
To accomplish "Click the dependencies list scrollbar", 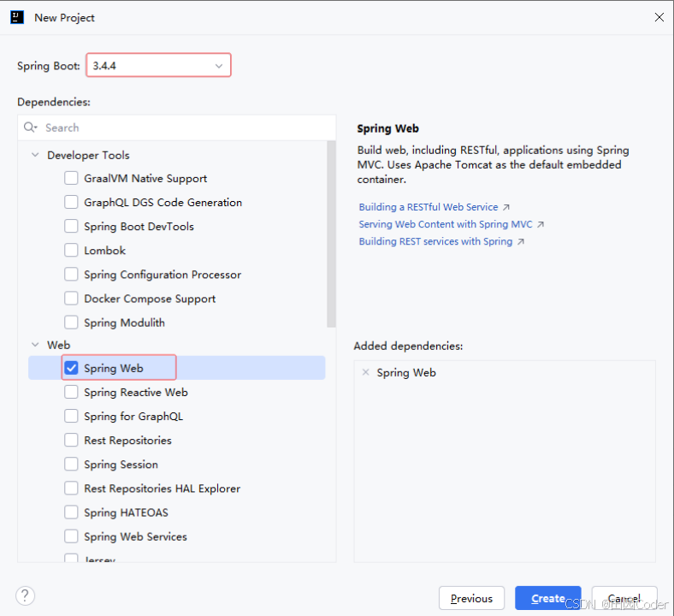I will click(331, 234).
